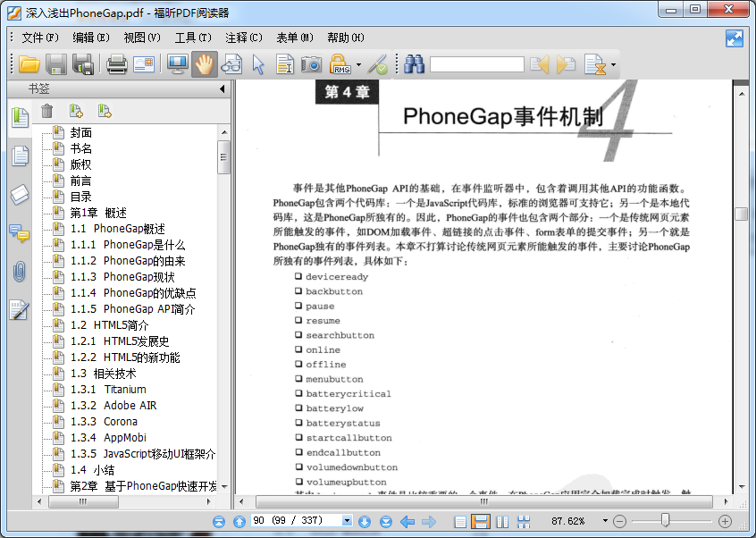This screenshot has height=538, width=756.
Task: Open the binoculars search tool
Action: [x=414, y=64]
